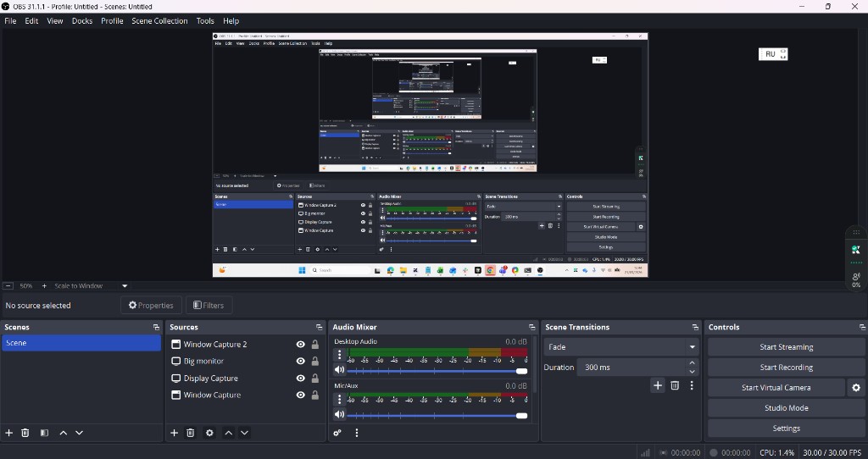Zoom in preview with plus button
The image size is (868, 459).
[x=44, y=286]
